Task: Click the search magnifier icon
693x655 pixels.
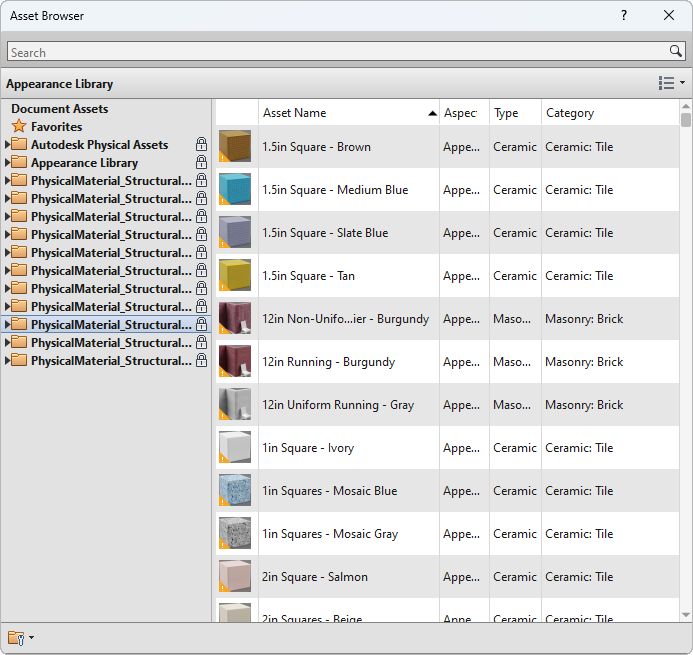Action: coord(675,51)
